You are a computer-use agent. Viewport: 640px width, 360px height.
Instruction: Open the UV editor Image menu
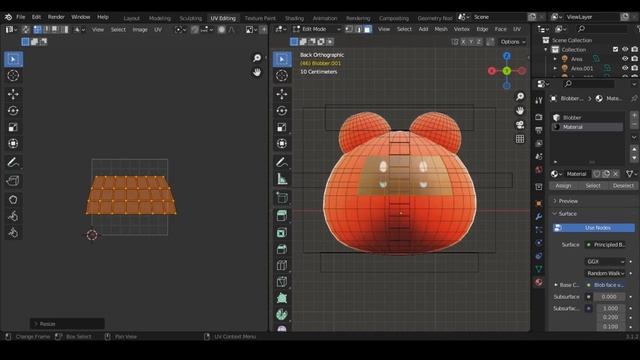140,29
